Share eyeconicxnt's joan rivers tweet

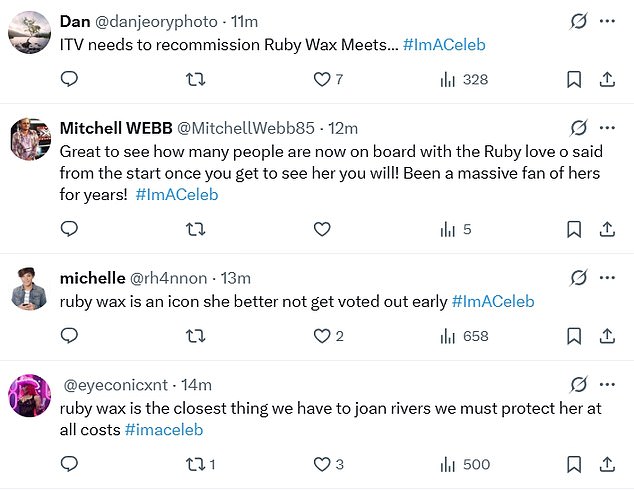(606, 464)
